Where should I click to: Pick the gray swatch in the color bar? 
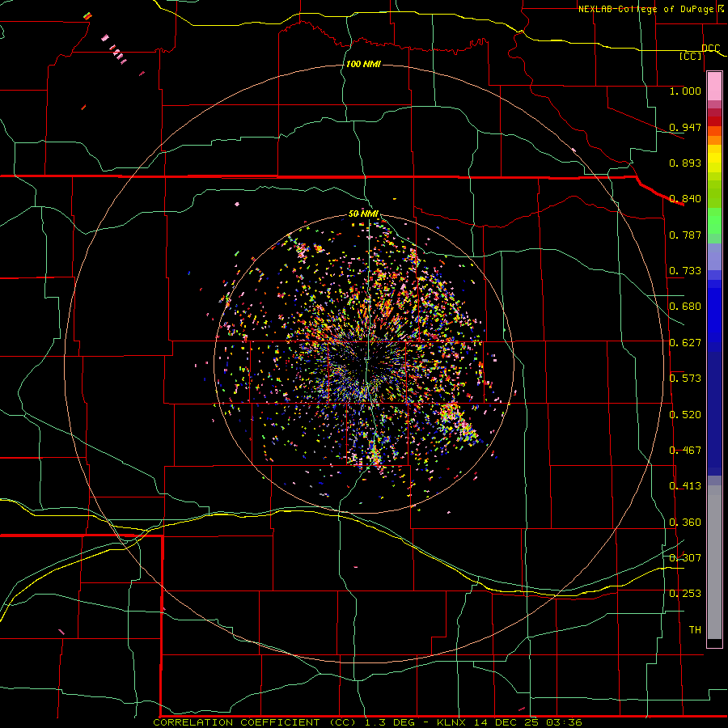[x=714, y=562]
